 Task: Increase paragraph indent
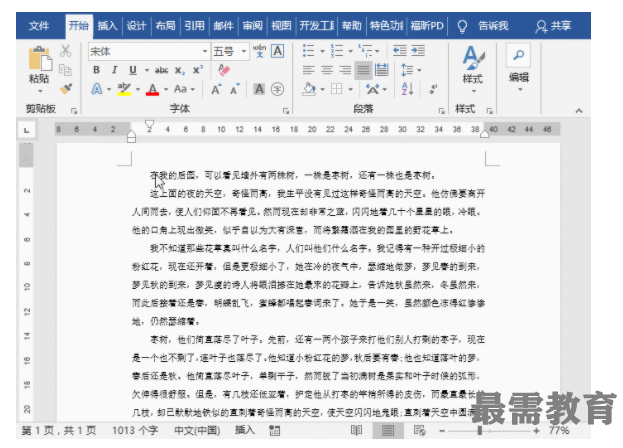[418, 51]
